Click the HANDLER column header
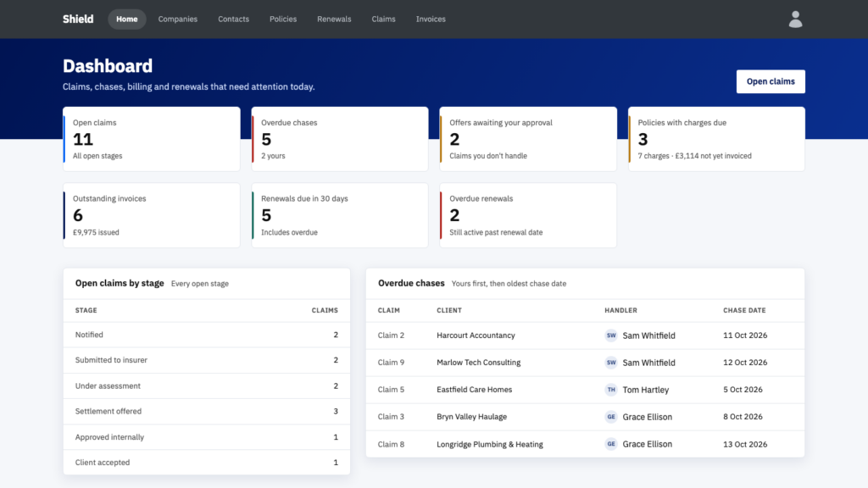This screenshot has width=868, height=488. click(x=620, y=310)
